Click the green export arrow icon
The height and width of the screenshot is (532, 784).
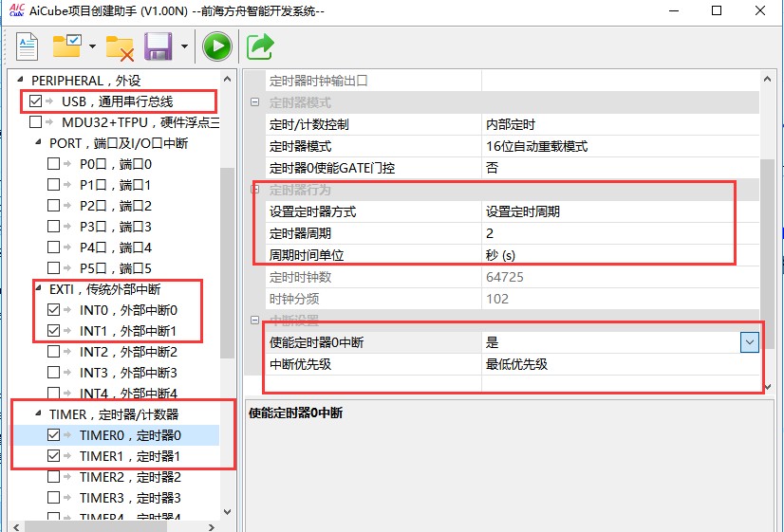(260, 46)
